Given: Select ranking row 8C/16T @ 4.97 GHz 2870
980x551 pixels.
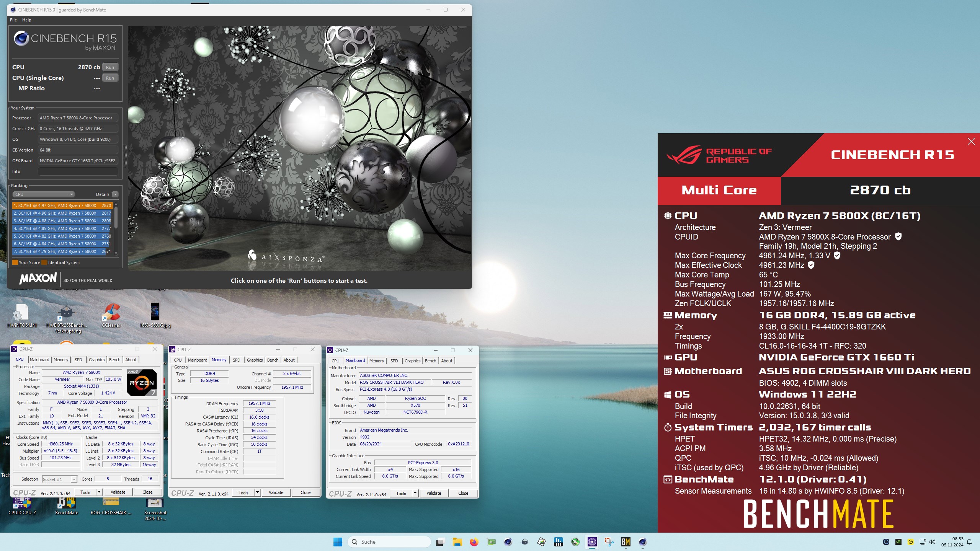Looking at the screenshot, I should [x=62, y=205].
